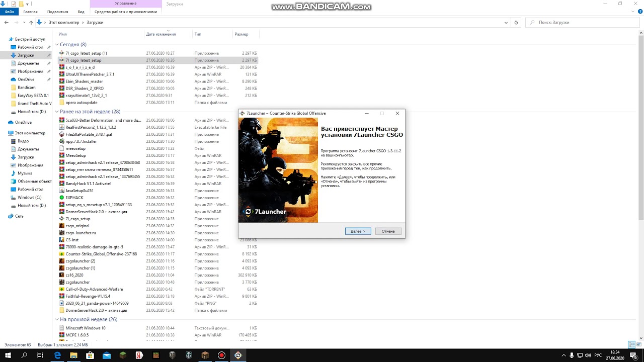Open Microsoft Store taskbar icon
Screen dimensions: 644x362
[90, 355]
